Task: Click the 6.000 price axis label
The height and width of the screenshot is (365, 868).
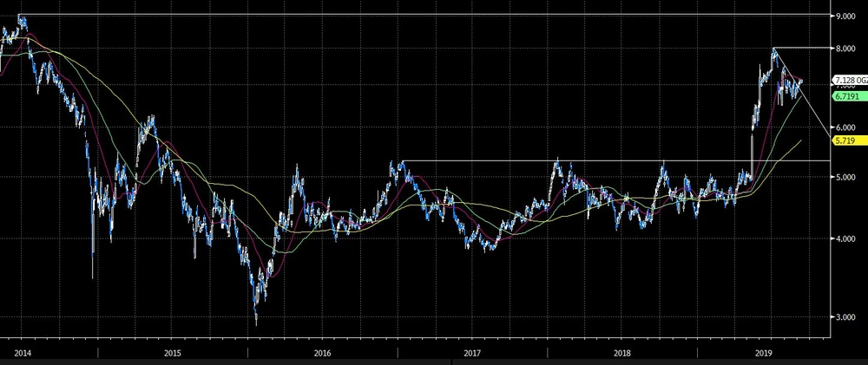Action: pyautogui.click(x=845, y=127)
